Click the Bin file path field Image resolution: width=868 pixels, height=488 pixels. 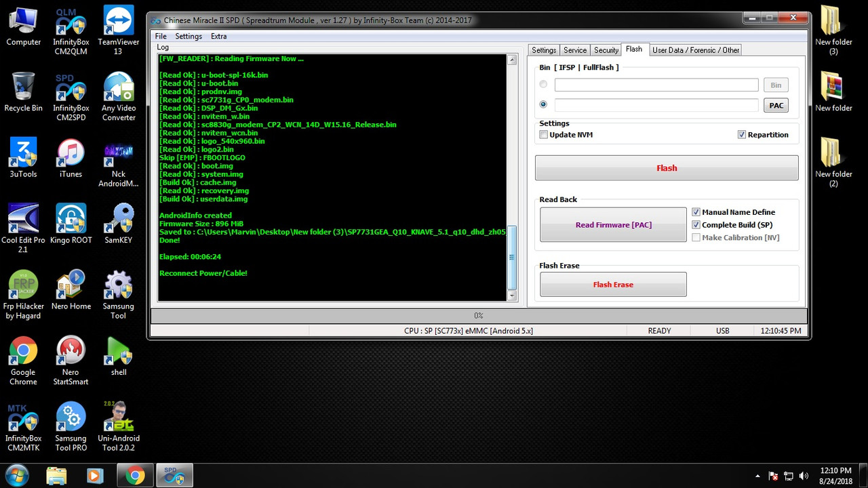(656, 85)
